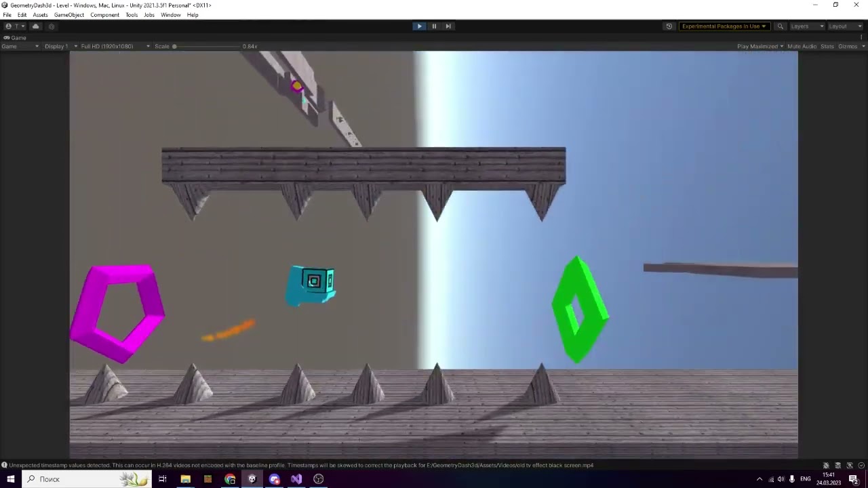Viewport: 868px width, 488px height.
Task: Open the Assets menu
Action: (41, 15)
